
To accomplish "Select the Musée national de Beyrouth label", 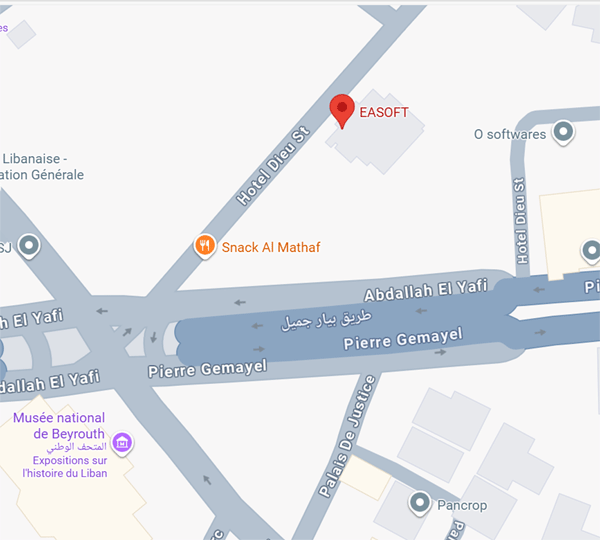I will pyautogui.click(x=59, y=426).
